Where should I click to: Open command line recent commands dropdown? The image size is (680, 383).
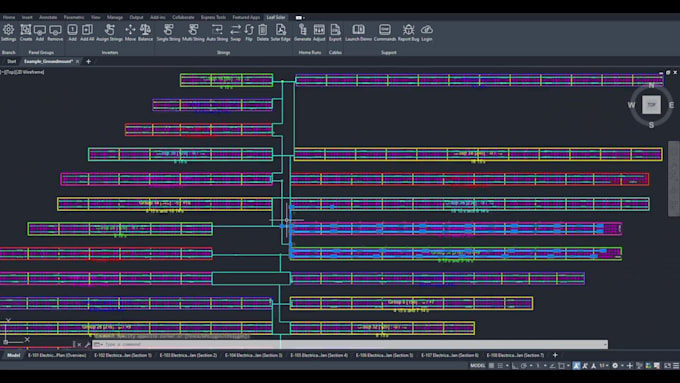(98, 344)
